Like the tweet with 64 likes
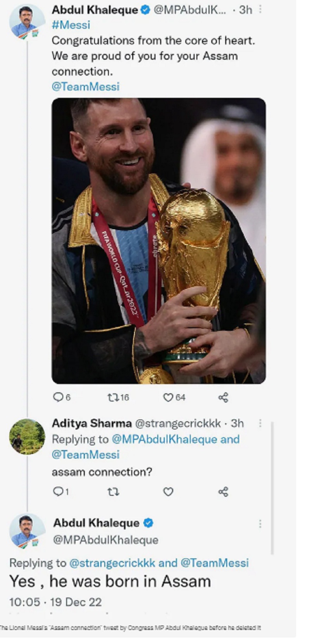310x644 pixels. [x=168, y=397]
